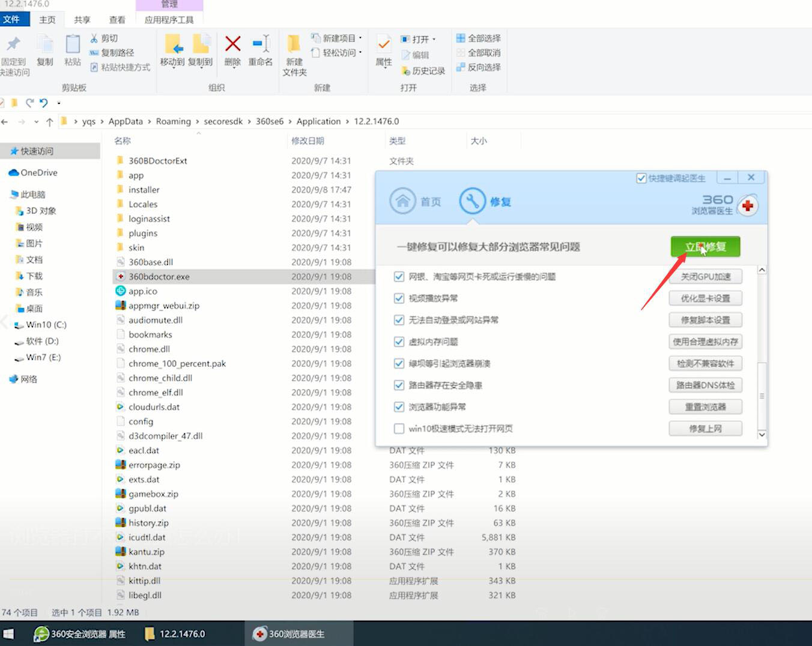Image resolution: width=812 pixels, height=646 pixels.
Task: Uncheck the virtual memory problem (虚拟内存问题) checkbox
Action: pyautogui.click(x=399, y=342)
